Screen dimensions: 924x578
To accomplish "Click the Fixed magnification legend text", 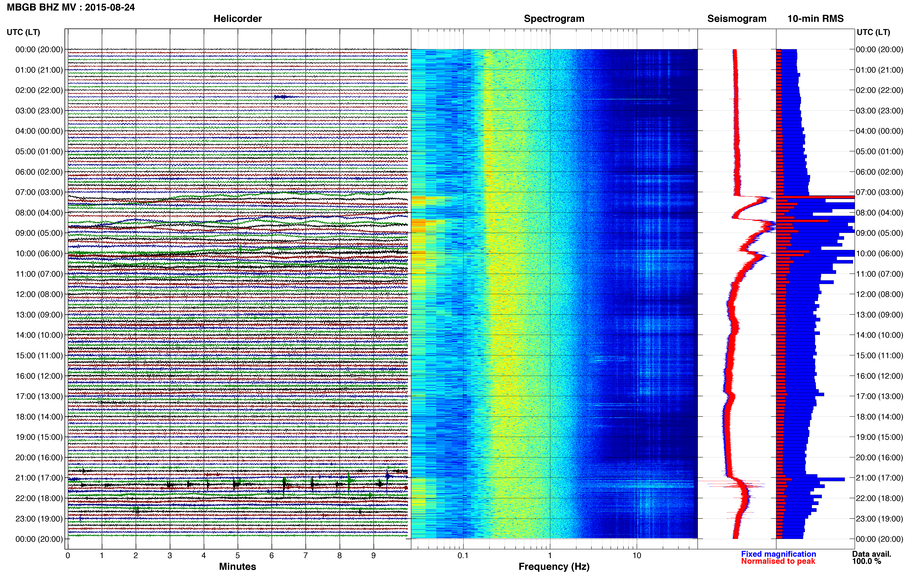I will (x=778, y=554).
